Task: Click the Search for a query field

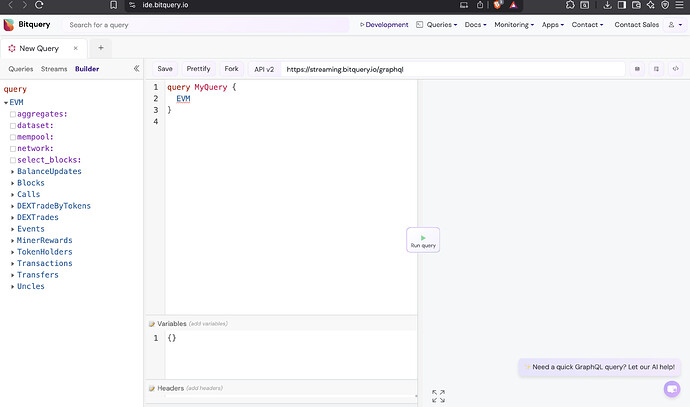Action: point(205,25)
